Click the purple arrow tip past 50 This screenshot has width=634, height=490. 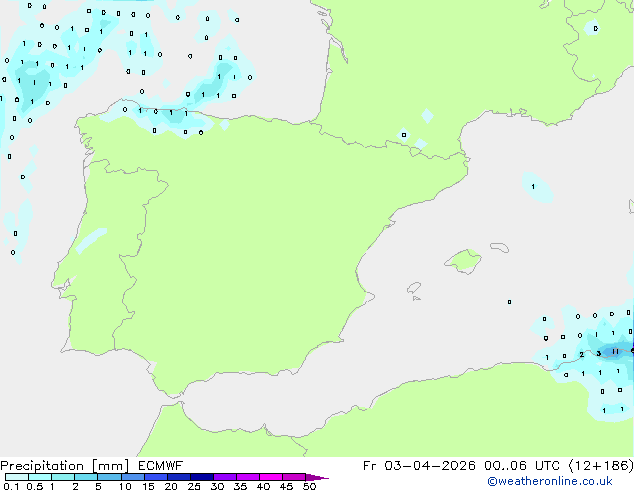pos(317,477)
